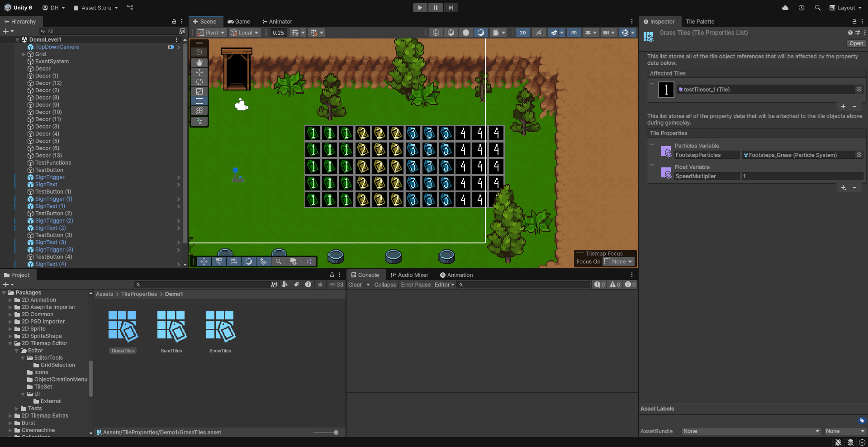Open the Tilemap Focus On dropdown
Image resolution: width=868 pixels, height=447 pixels.
[618, 262]
